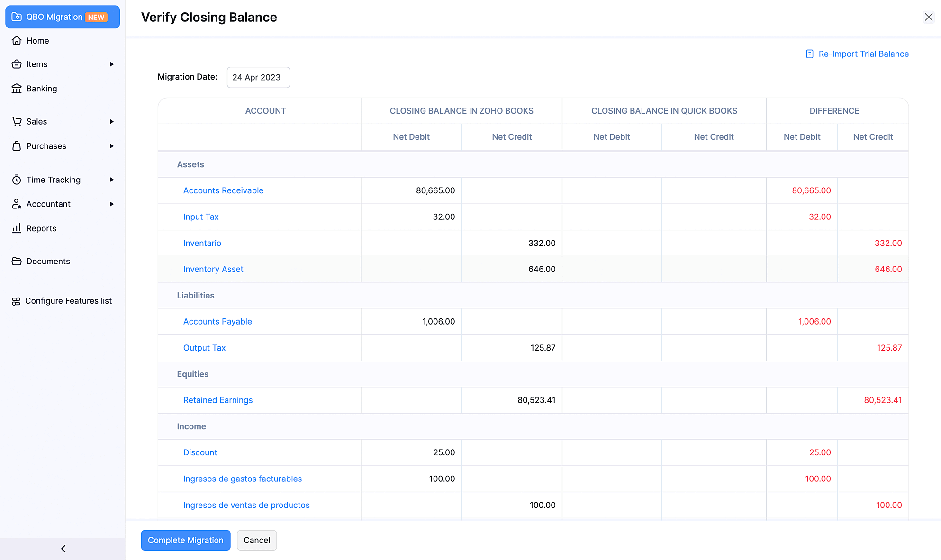
Task: Open Configure Features list
Action: point(68,300)
